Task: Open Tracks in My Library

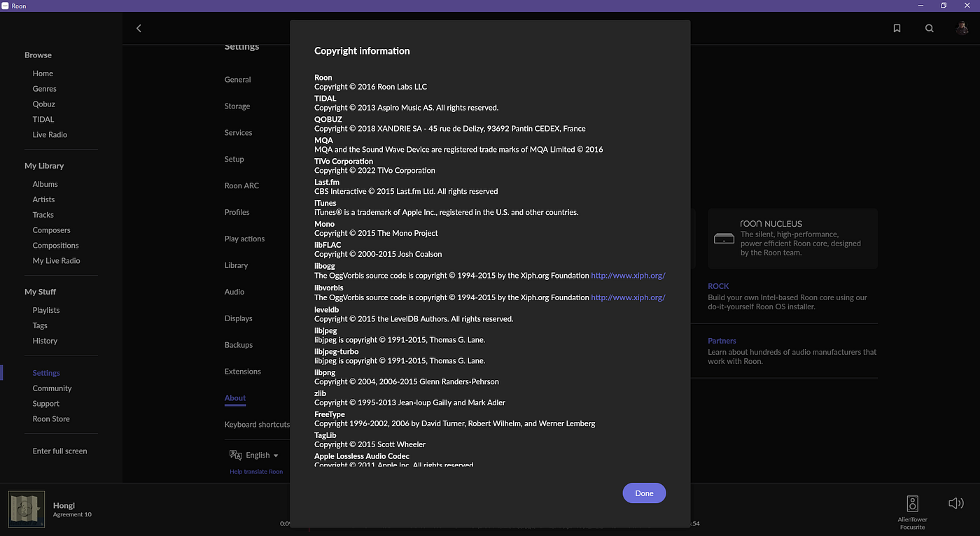Action: coord(43,215)
